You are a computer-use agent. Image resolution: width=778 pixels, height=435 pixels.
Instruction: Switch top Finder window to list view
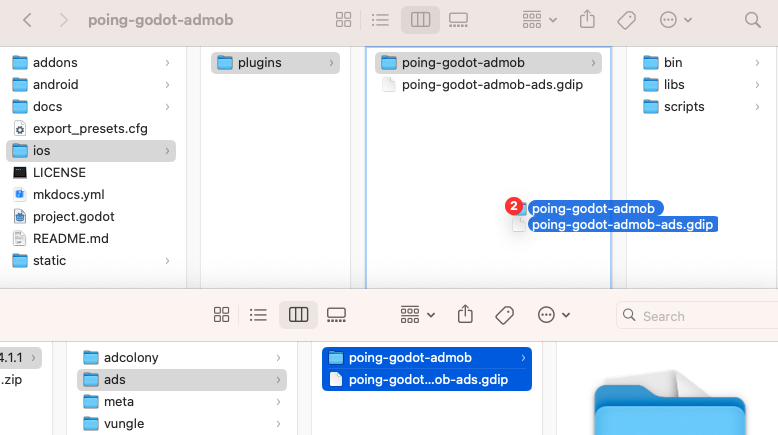(380, 20)
